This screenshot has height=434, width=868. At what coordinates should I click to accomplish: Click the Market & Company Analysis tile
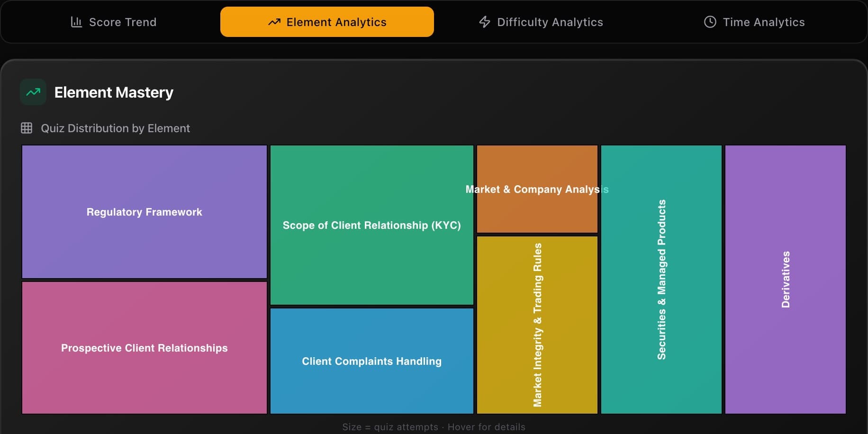(x=537, y=189)
